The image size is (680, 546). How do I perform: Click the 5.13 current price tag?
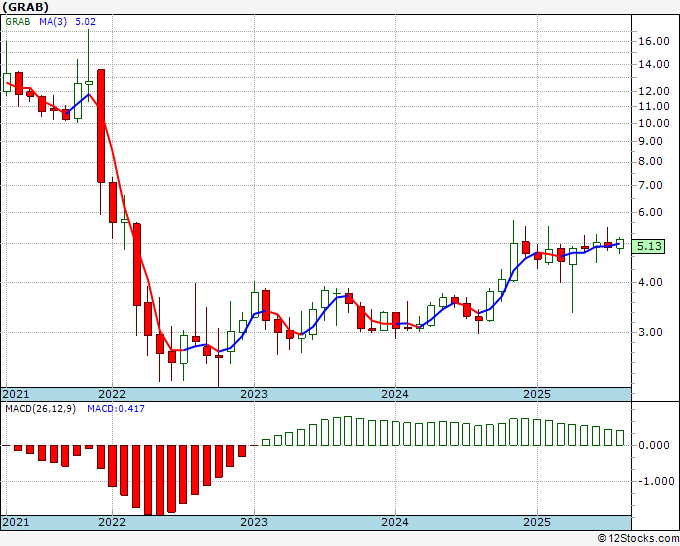648,246
